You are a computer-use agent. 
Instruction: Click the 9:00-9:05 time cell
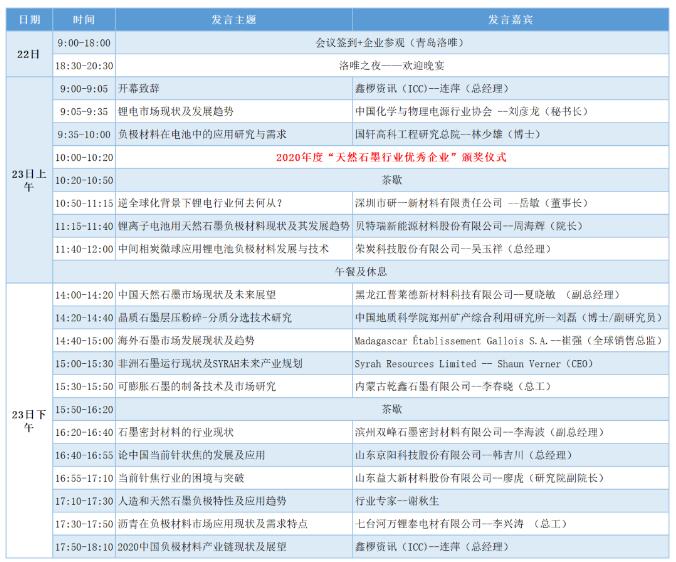pos(84,88)
